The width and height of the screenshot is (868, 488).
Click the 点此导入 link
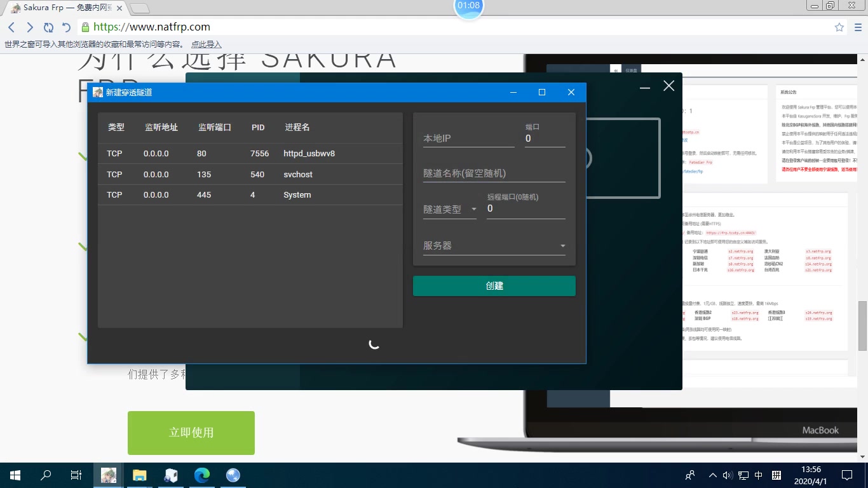tap(207, 44)
